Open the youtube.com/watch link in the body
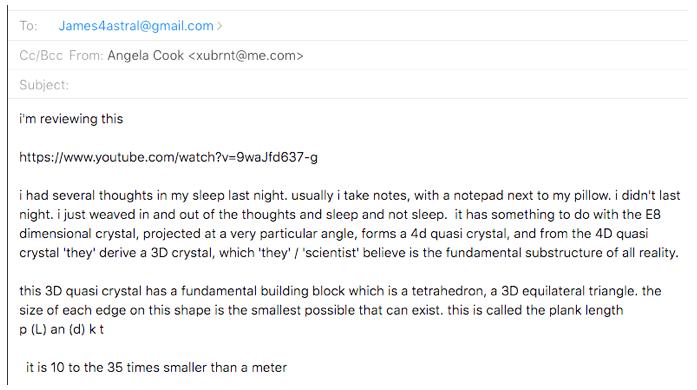The image size is (697, 390). click(x=168, y=157)
